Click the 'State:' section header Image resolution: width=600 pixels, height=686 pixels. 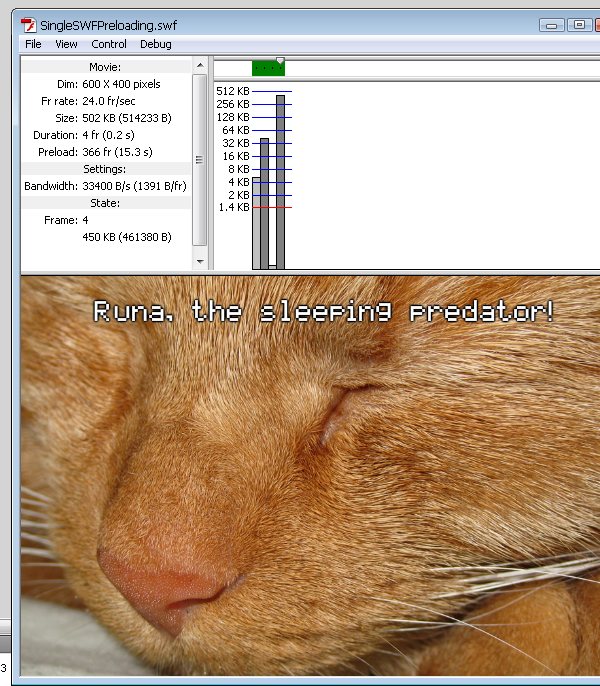click(105, 203)
